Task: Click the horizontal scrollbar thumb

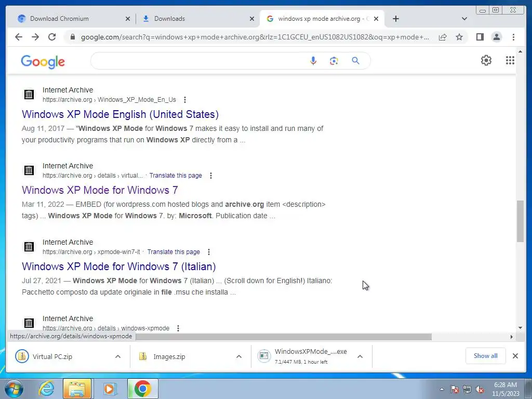Action: coord(284,337)
